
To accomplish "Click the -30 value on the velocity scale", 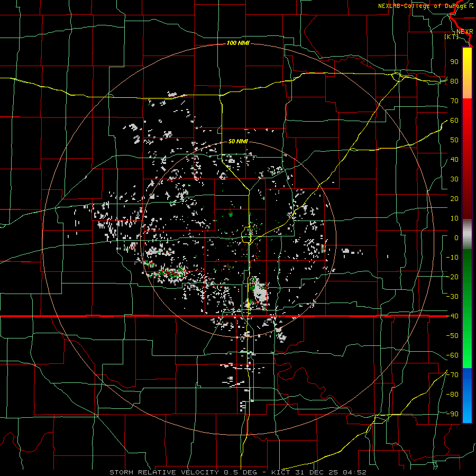I will point(452,297).
